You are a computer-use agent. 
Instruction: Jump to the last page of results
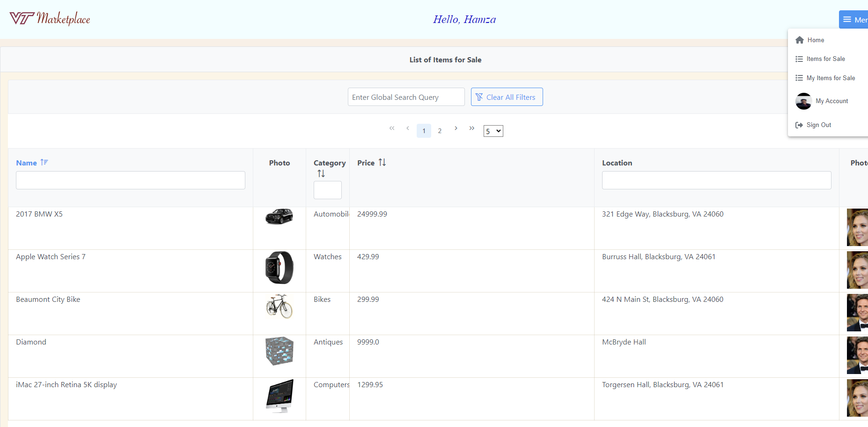pyautogui.click(x=472, y=128)
